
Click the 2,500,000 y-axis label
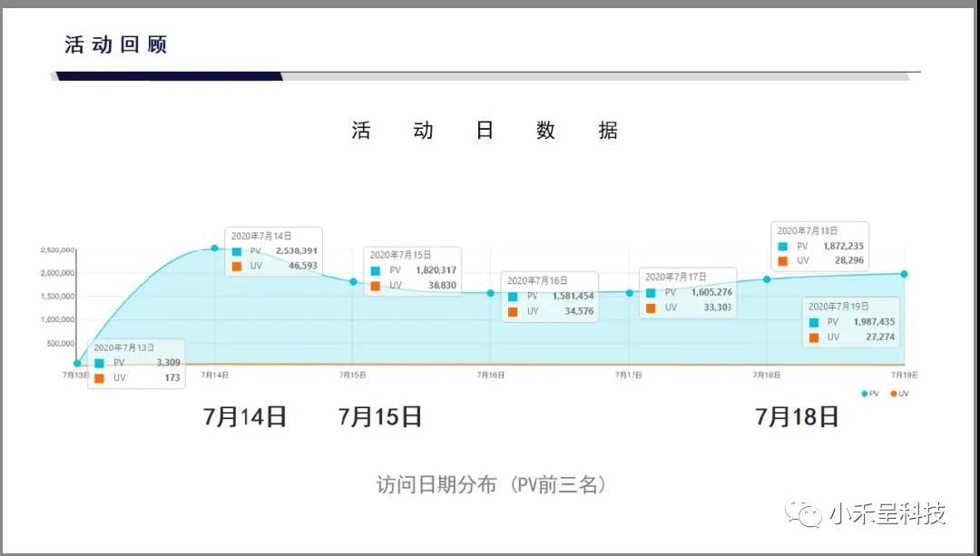point(56,249)
